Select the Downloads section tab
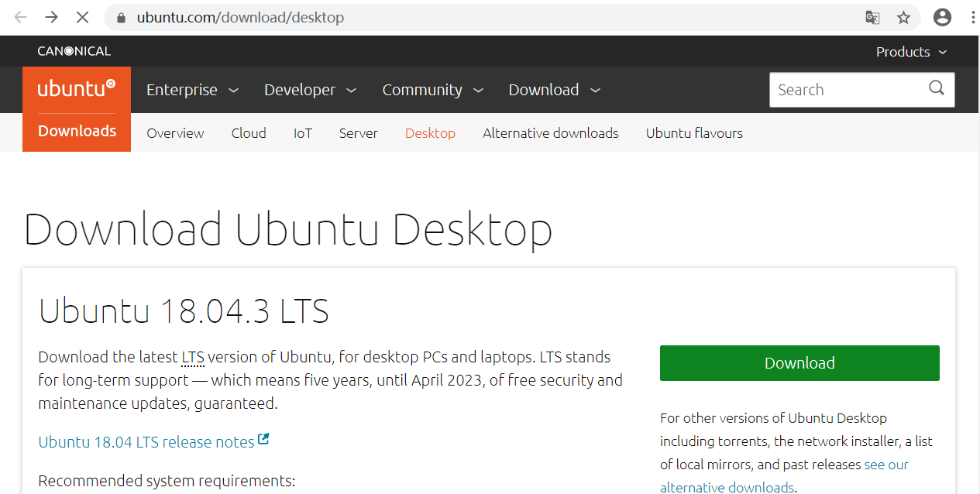The image size is (980, 494). click(x=77, y=132)
